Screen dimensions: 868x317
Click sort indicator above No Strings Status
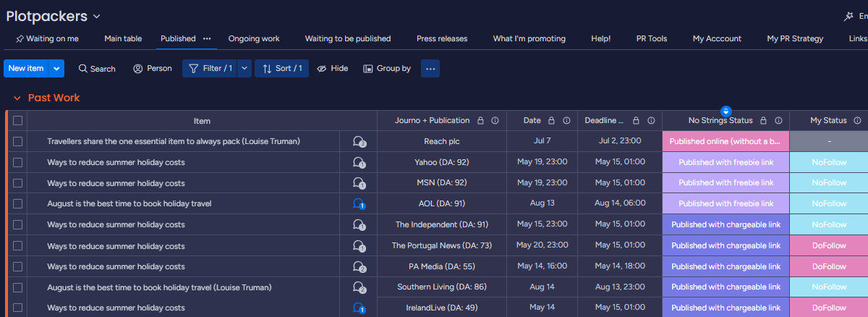tap(726, 111)
